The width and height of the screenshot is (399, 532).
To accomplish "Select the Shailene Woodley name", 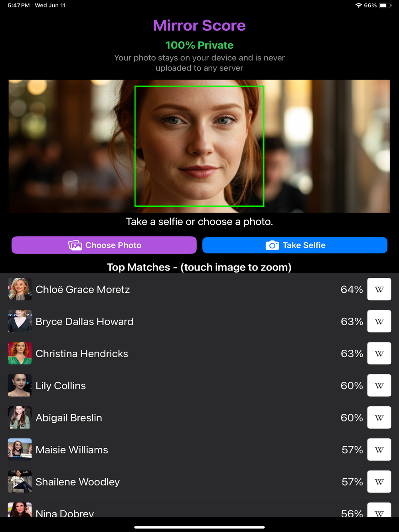I will click(x=77, y=482).
